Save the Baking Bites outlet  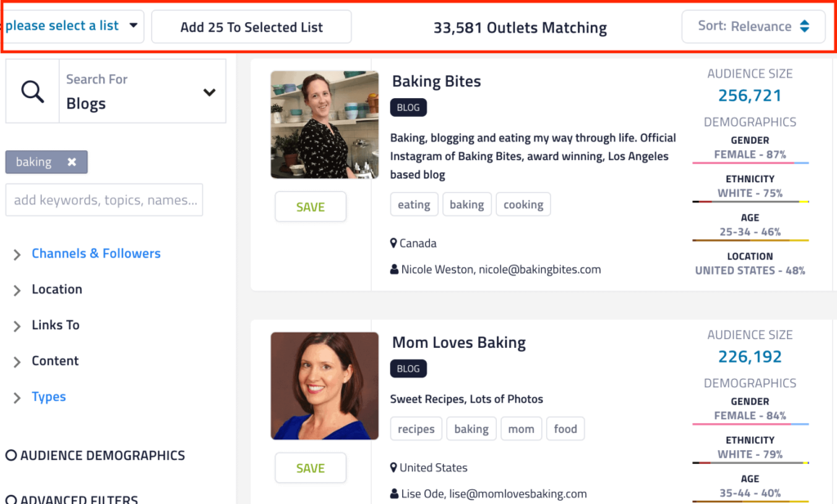(311, 207)
